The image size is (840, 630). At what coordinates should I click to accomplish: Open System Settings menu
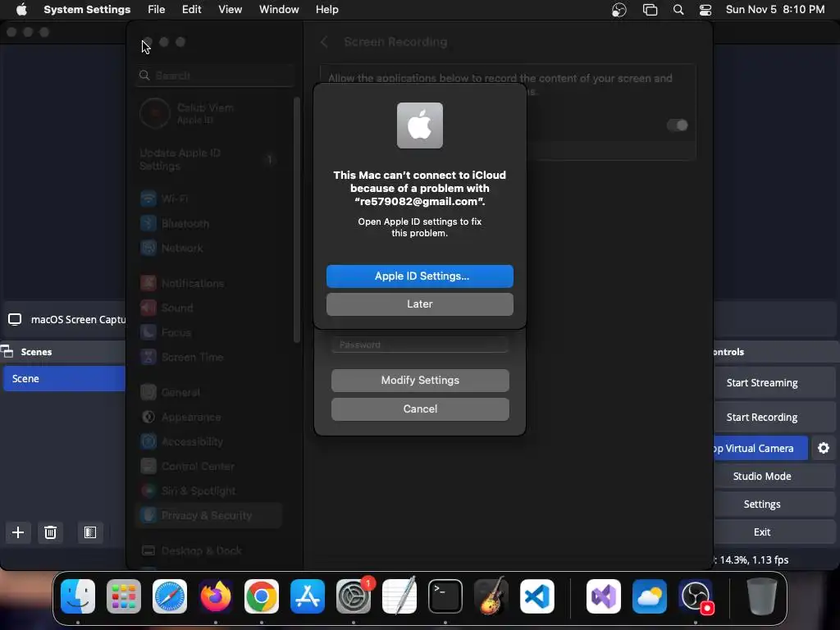(x=87, y=9)
